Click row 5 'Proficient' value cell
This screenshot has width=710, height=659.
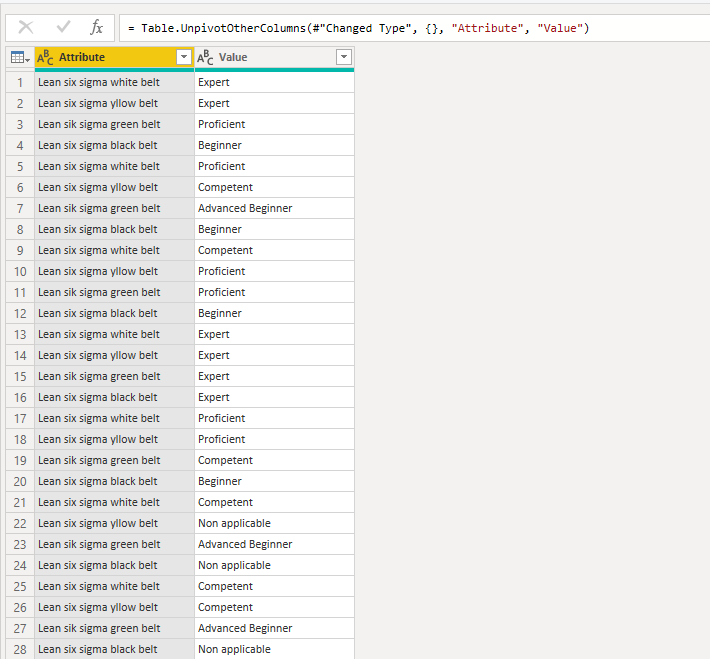coord(274,166)
